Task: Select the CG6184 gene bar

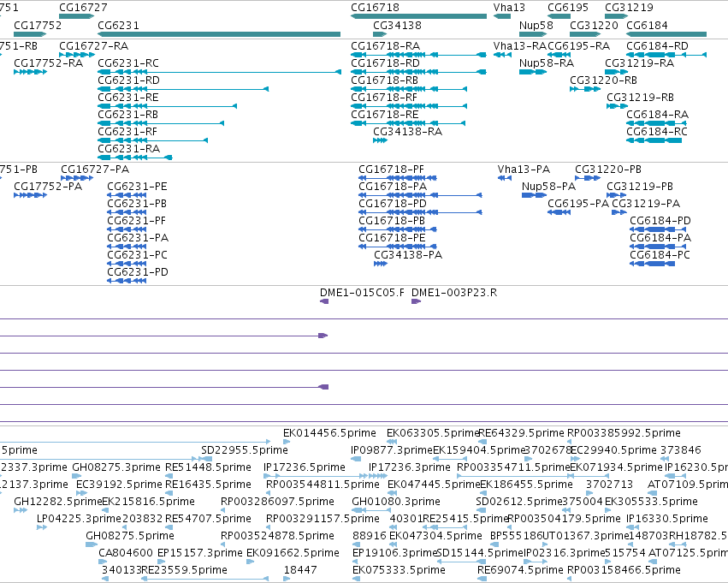Action: click(x=666, y=34)
